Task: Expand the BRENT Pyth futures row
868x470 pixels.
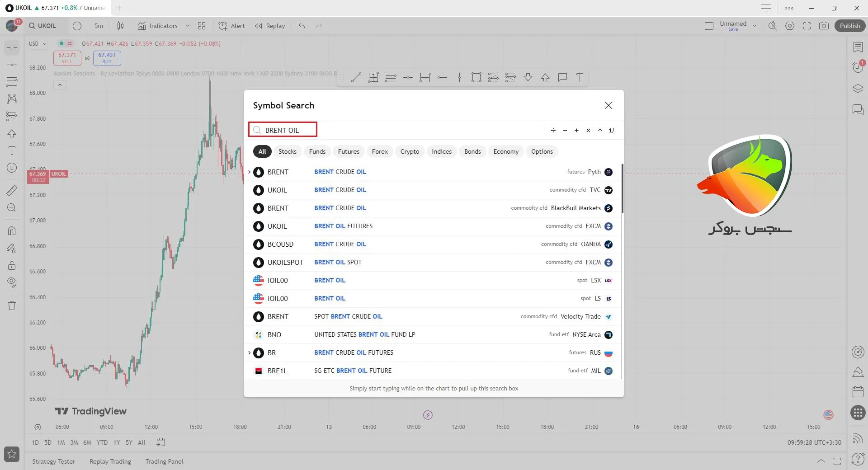Action: tap(249, 172)
